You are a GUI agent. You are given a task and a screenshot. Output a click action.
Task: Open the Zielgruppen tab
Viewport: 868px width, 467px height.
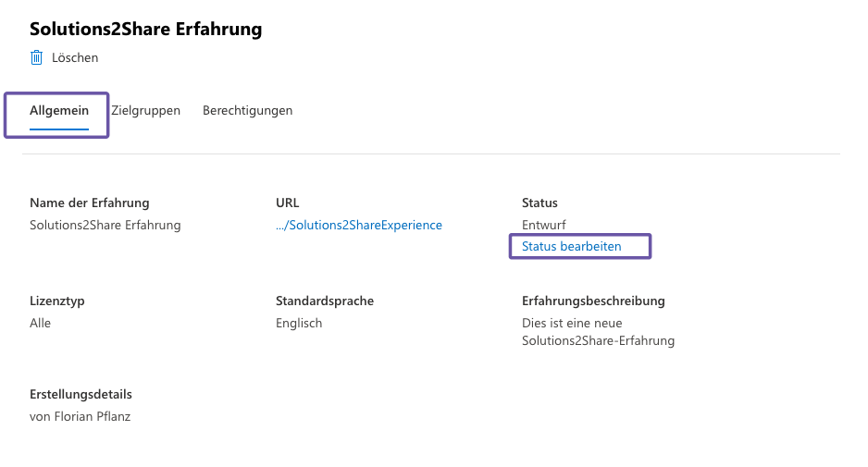(x=145, y=111)
